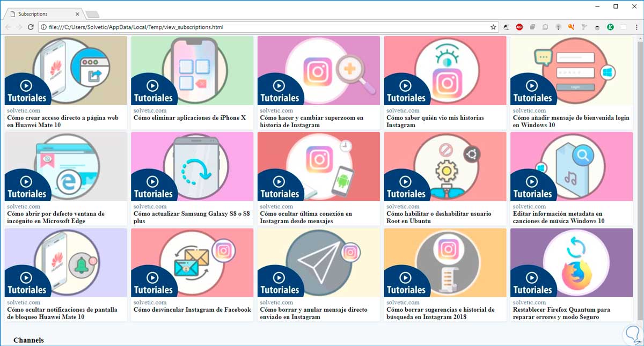Image resolution: width=644 pixels, height=346 pixels.
Task: Open 'Cómo habilitar o deshabilitar usuario Root' link
Action: (x=439, y=217)
